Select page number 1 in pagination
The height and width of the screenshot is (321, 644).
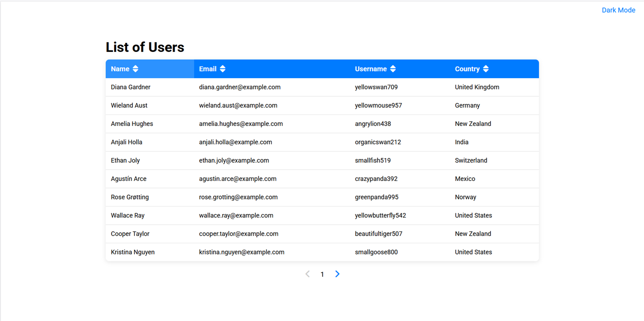tap(322, 275)
